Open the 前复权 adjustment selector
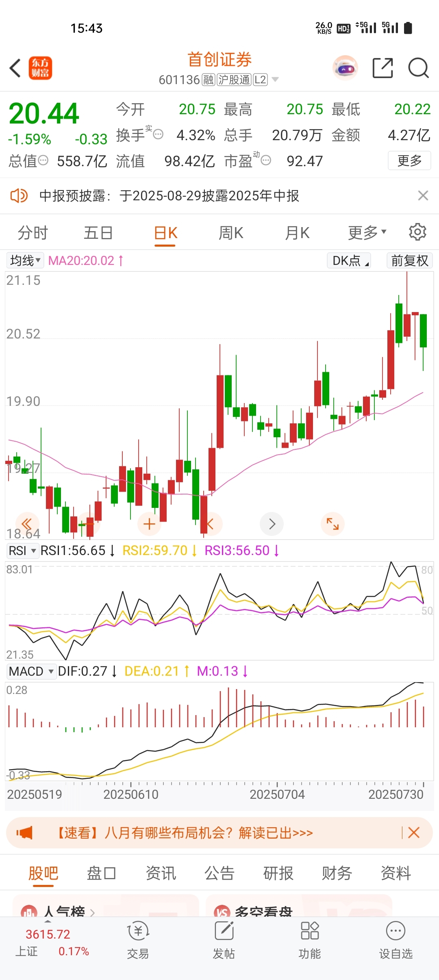This screenshot has width=439, height=980. click(x=410, y=260)
